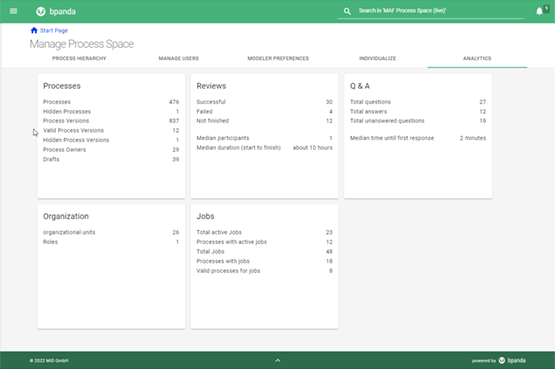
Task: Click the Reviews card heading
Action: 211,86
